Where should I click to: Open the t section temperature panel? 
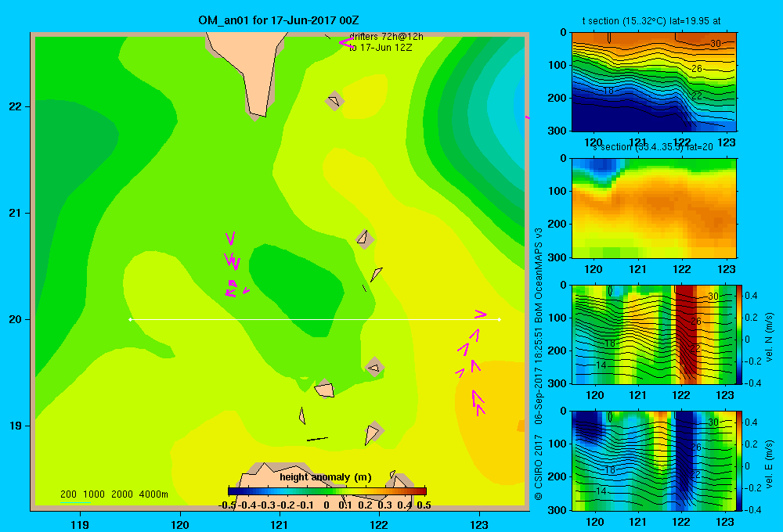(654, 82)
